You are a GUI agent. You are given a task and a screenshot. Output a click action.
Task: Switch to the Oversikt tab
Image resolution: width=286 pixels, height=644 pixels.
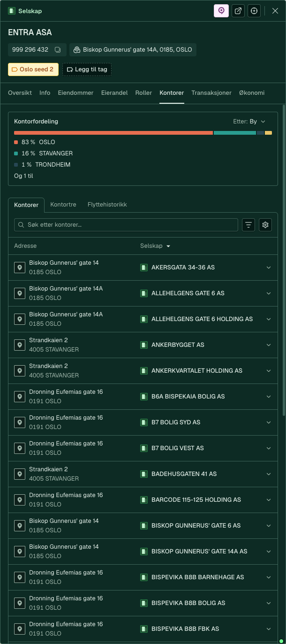pos(20,93)
